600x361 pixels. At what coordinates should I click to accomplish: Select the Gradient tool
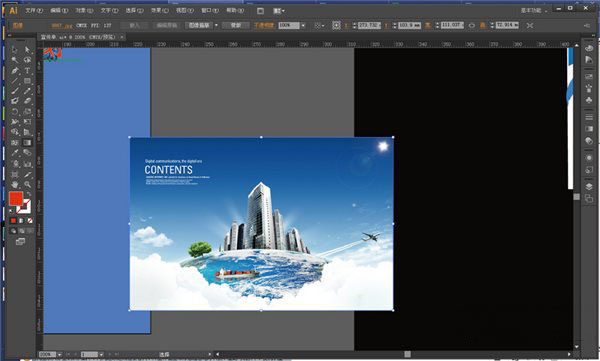click(x=28, y=143)
